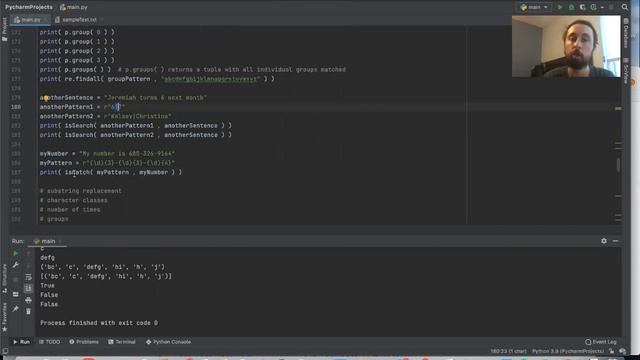This screenshot has width=640, height=360.
Task: Rerun main with the green Run panel arrow
Action: click(x=16, y=253)
